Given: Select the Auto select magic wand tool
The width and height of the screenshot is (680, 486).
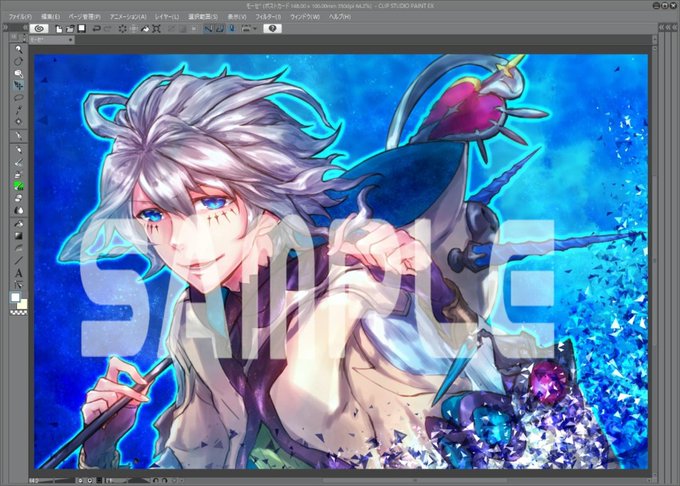Looking at the screenshot, I should click(x=18, y=110).
